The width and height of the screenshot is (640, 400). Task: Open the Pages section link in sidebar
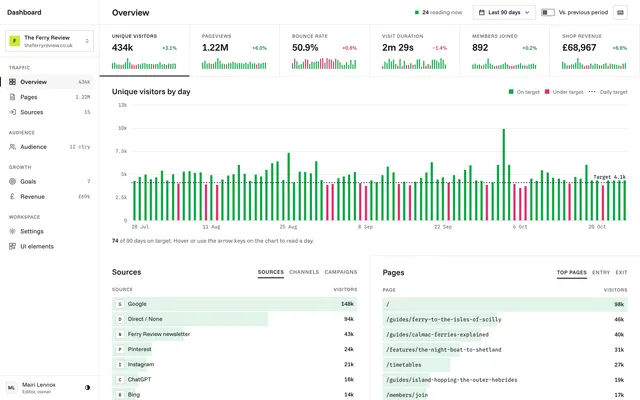click(x=49, y=97)
